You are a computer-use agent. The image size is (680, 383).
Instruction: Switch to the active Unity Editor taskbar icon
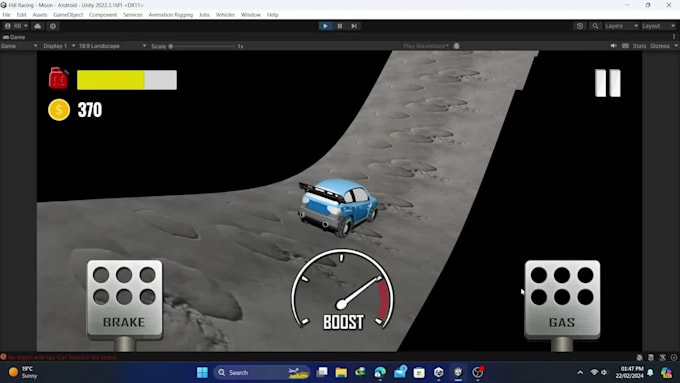point(458,372)
